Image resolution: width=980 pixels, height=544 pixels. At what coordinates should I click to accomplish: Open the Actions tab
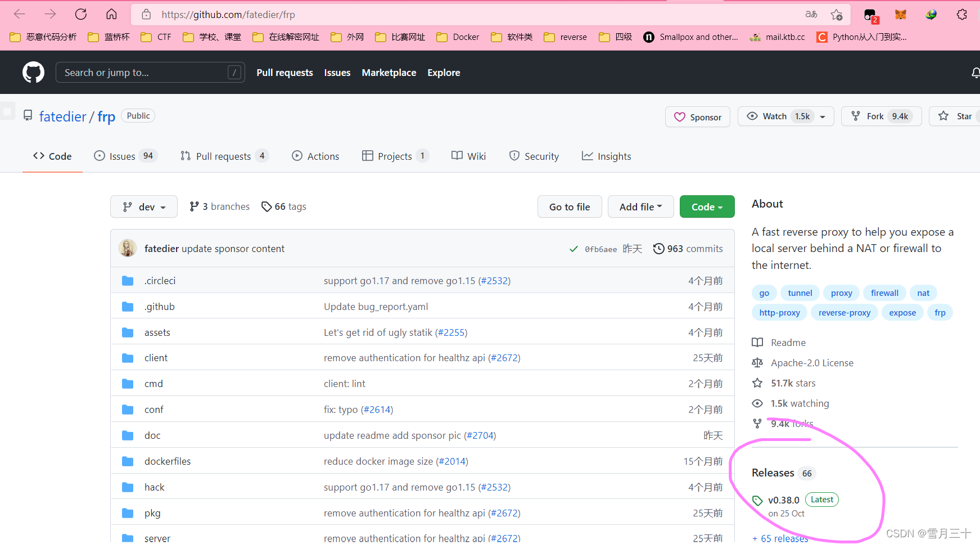coord(315,156)
